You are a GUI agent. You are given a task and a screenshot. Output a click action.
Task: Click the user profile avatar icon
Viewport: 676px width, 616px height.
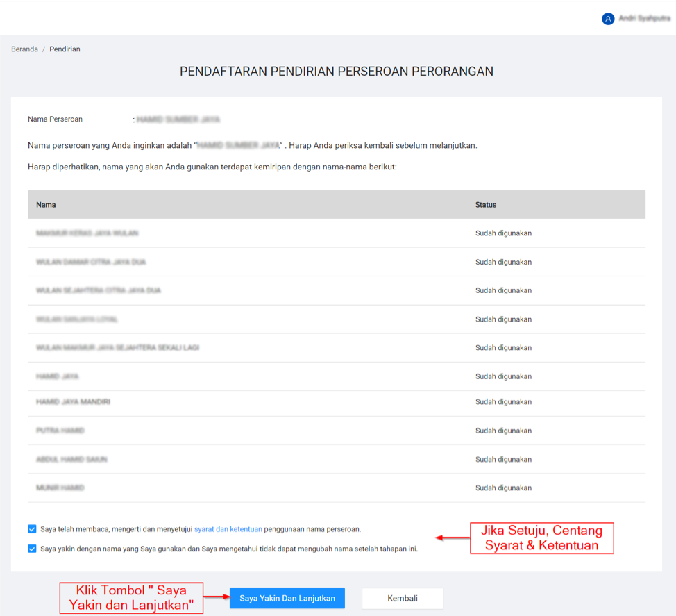tap(608, 19)
